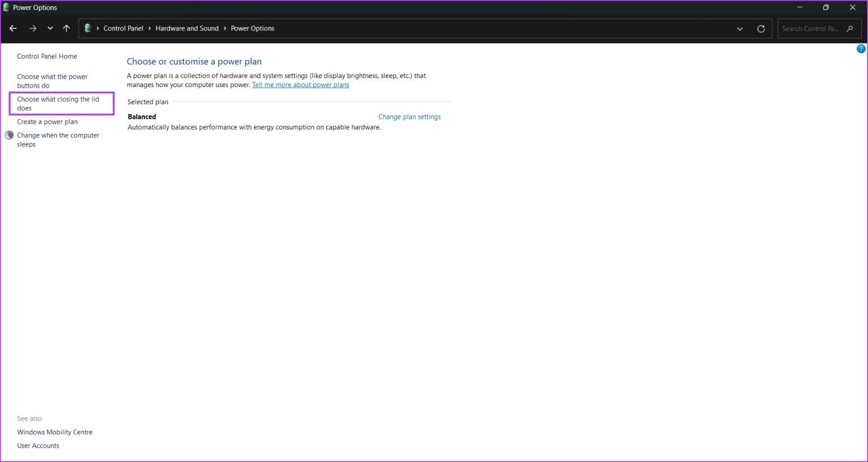868x462 pixels.
Task: Refresh the Power Options page
Action: (761, 29)
